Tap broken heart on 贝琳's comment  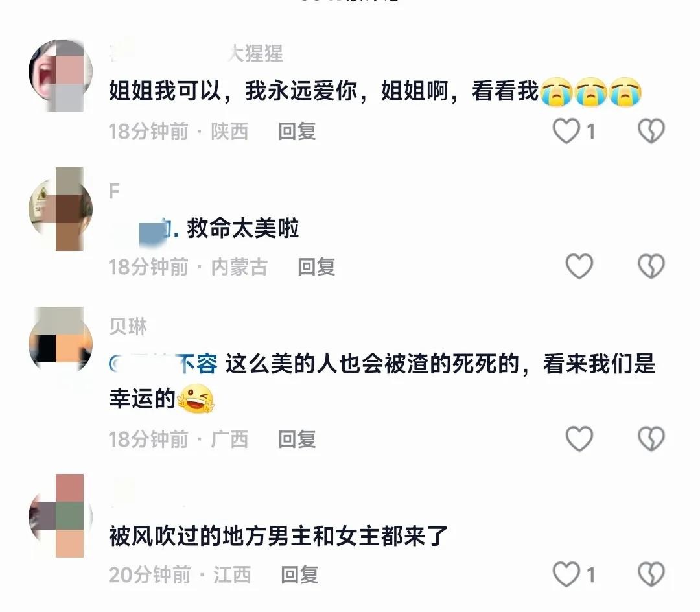(651, 439)
